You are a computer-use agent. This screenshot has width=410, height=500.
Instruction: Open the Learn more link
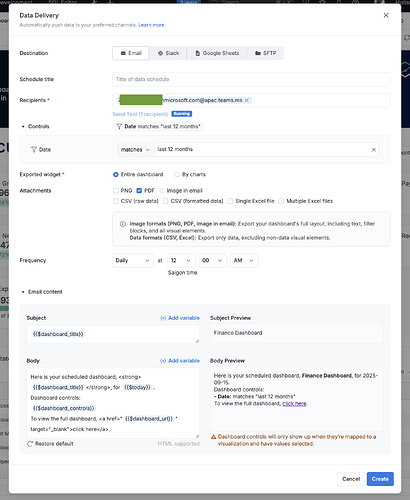[x=151, y=25]
